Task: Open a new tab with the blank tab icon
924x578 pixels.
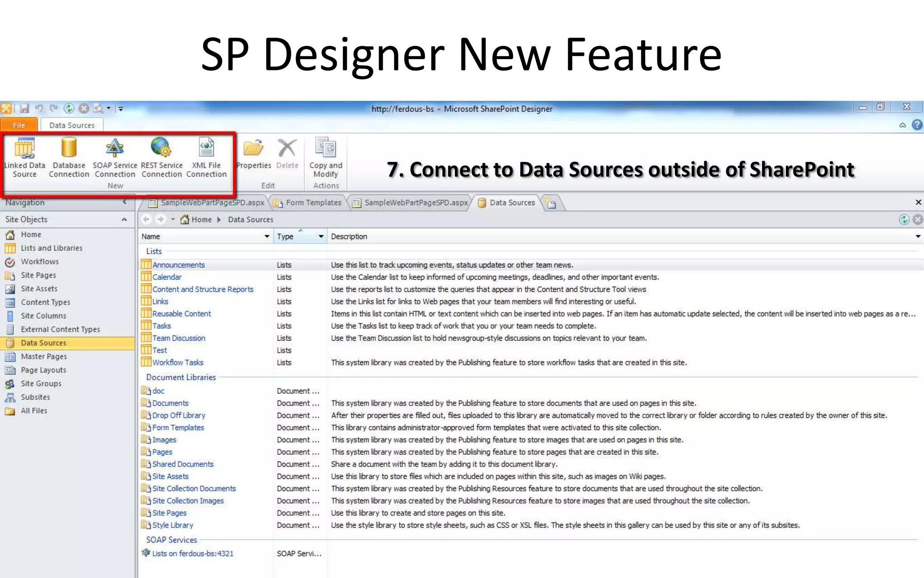Action: click(550, 203)
